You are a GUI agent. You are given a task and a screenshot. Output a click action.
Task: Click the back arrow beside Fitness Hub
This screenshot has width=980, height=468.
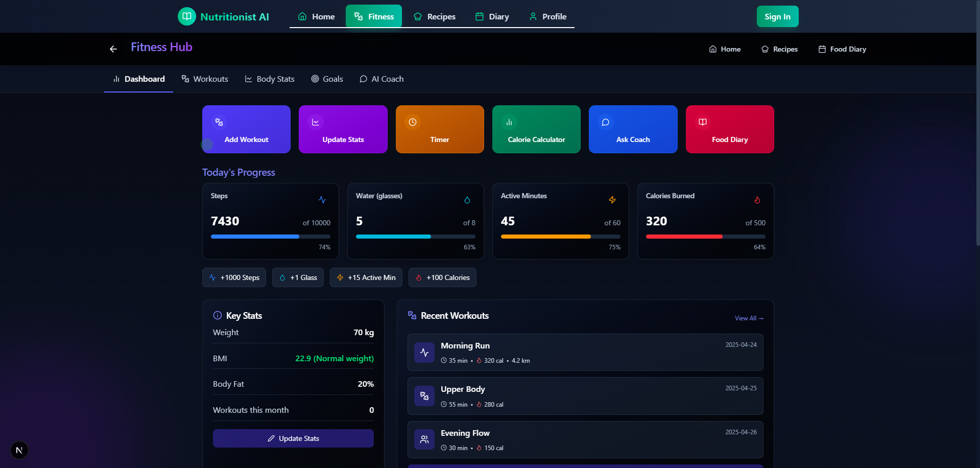113,49
